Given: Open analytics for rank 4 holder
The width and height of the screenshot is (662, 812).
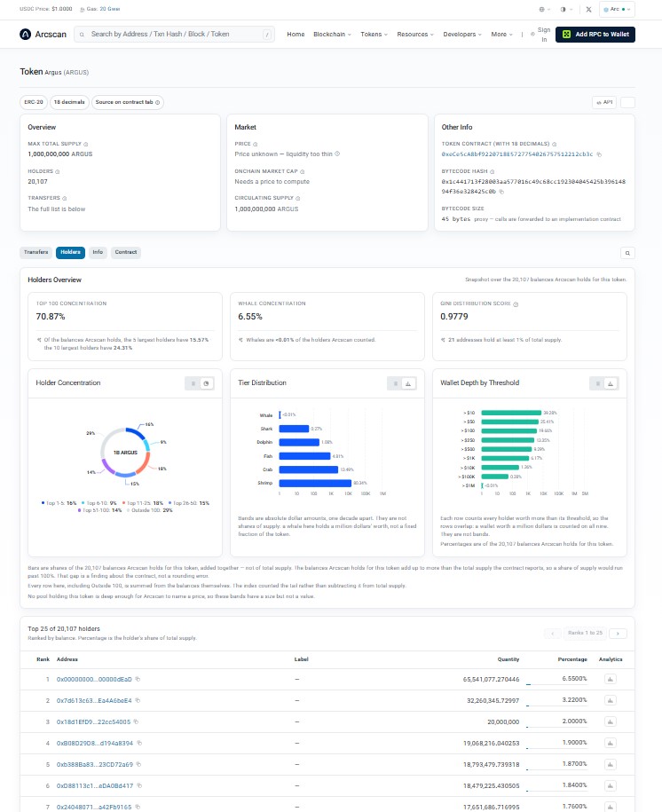Looking at the screenshot, I should (611, 743).
